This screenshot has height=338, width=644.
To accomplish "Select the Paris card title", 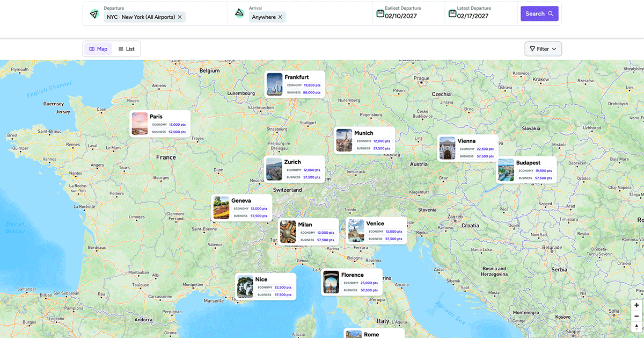I will tap(156, 117).
